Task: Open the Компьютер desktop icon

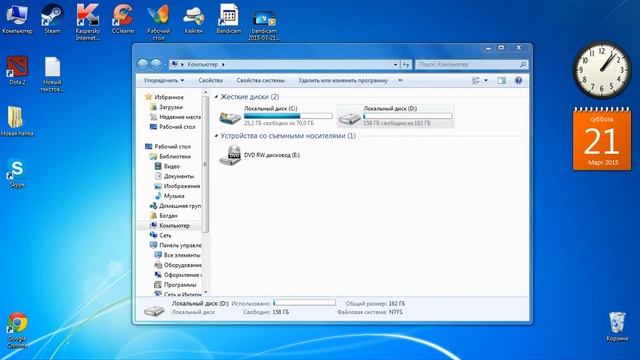Action: tap(17, 18)
